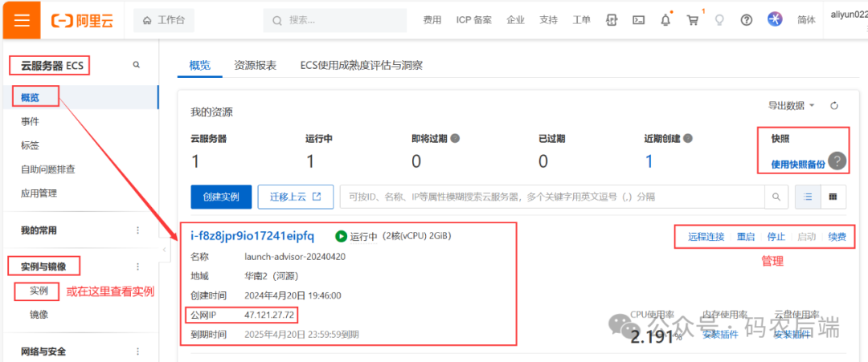Click 远程连接 for the instance
The height and width of the screenshot is (362, 868).
click(706, 237)
